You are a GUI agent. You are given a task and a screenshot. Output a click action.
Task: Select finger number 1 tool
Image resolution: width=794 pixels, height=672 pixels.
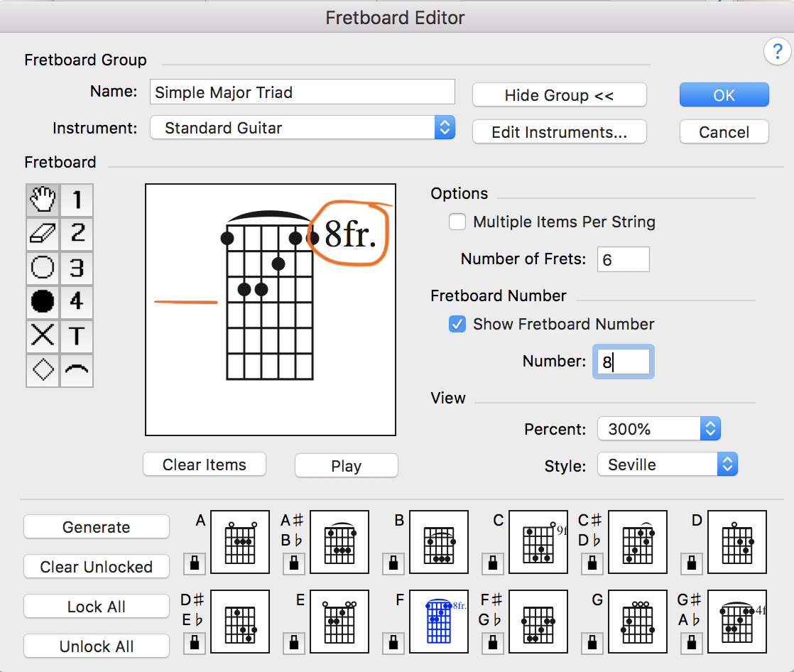coord(77,200)
